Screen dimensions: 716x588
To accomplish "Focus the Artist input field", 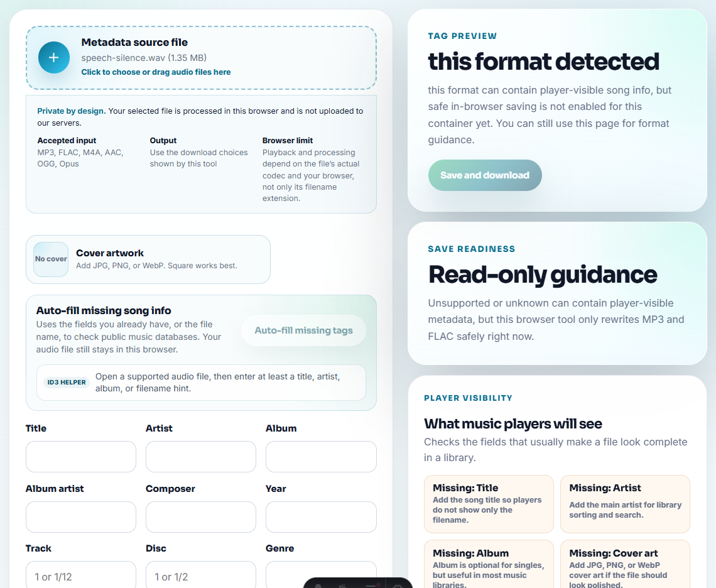I will pyautogui.click(x=201, y=457).
